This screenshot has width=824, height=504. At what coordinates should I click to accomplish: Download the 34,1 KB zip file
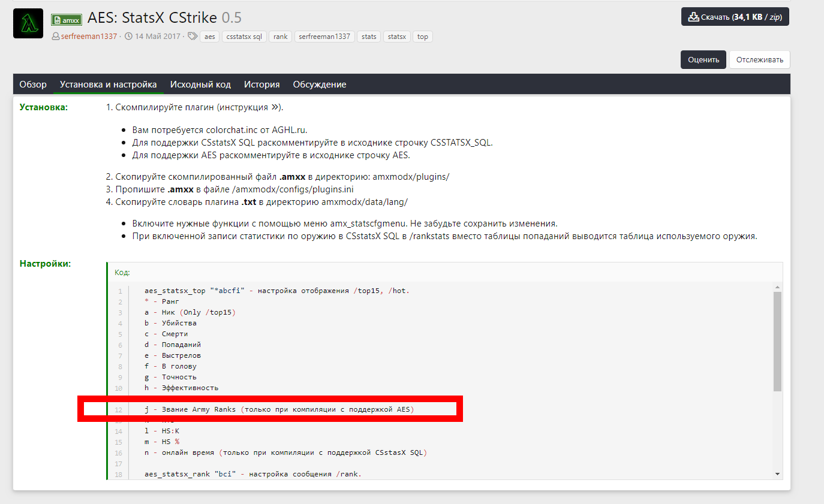tap(735, 17)
